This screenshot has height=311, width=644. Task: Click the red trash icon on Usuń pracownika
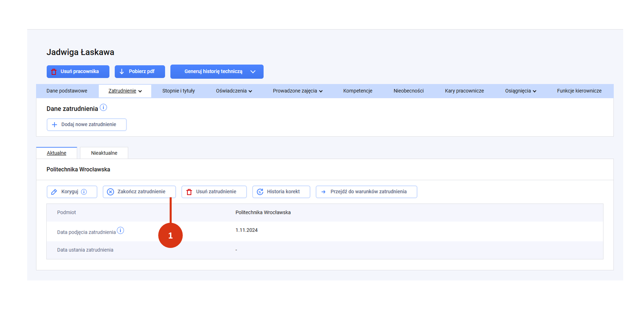(x=54, y=71)
